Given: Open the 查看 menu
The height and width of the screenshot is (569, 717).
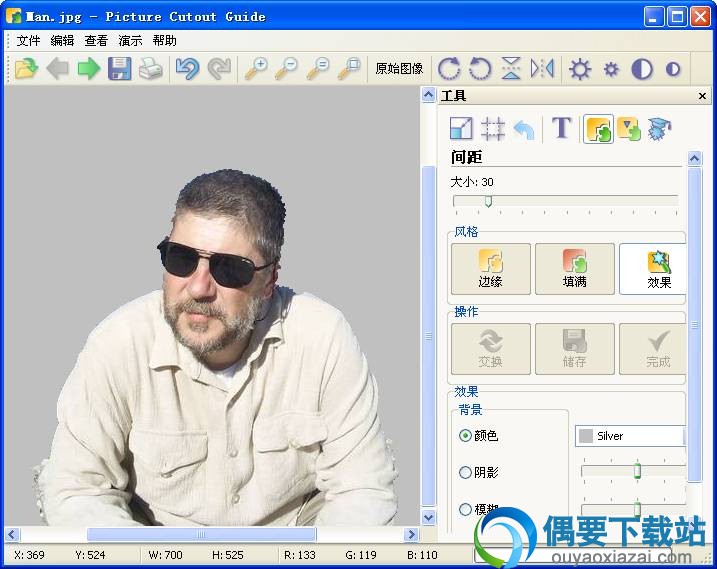Looking at the screenshot, I should (x=96, y=41).
